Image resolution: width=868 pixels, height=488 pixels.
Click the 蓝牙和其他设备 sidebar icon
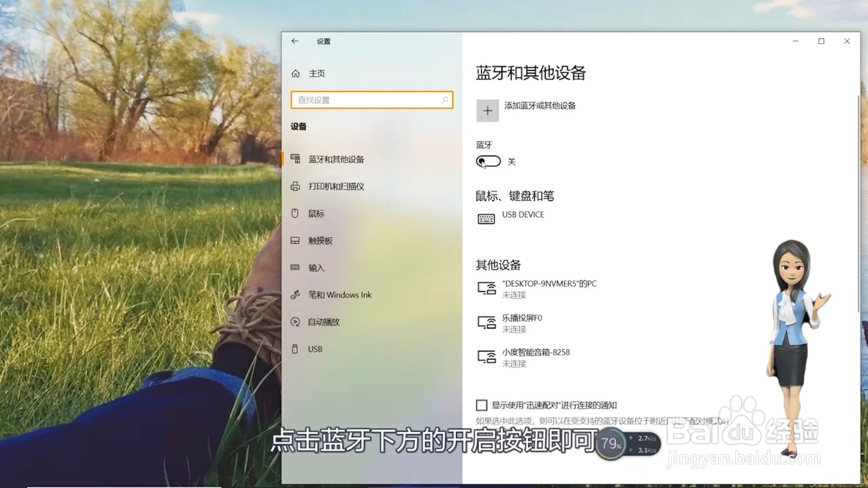[295, 159]
